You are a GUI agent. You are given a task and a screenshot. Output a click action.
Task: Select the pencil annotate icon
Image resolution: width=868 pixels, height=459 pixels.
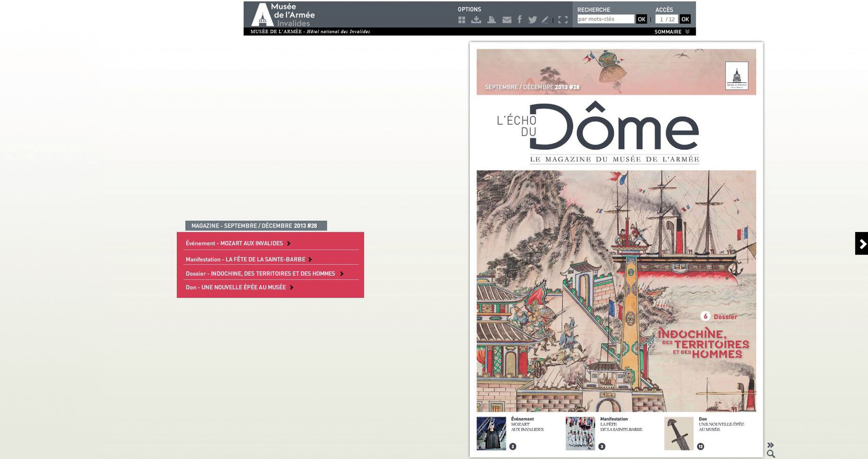tap(545, 20)
